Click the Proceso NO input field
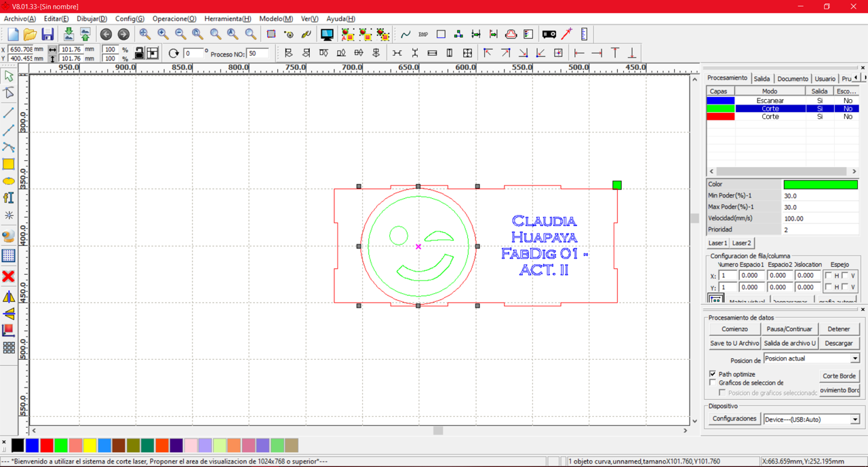This screenshot has width=868, height=467. pos(256,52)
